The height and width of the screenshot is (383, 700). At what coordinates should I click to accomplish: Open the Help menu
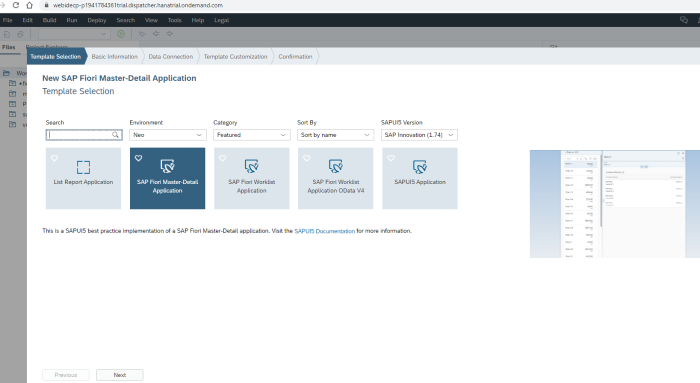click(198, 20)
